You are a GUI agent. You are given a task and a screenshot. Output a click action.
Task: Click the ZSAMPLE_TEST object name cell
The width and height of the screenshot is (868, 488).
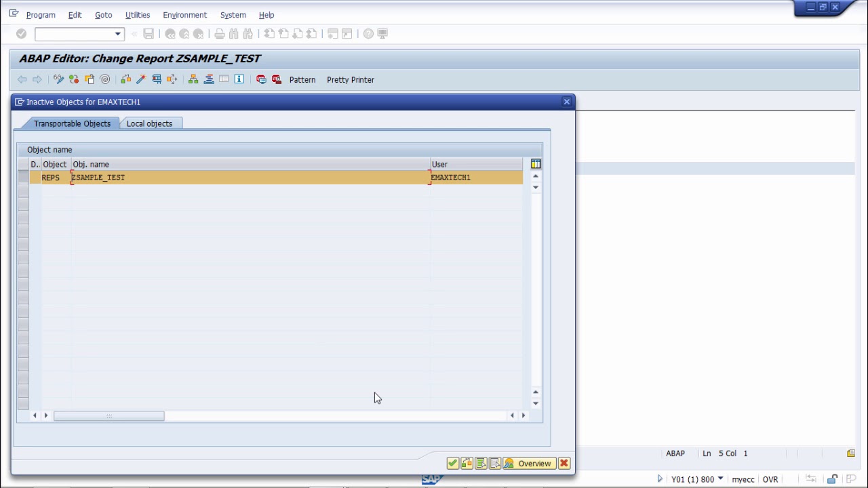251,178
